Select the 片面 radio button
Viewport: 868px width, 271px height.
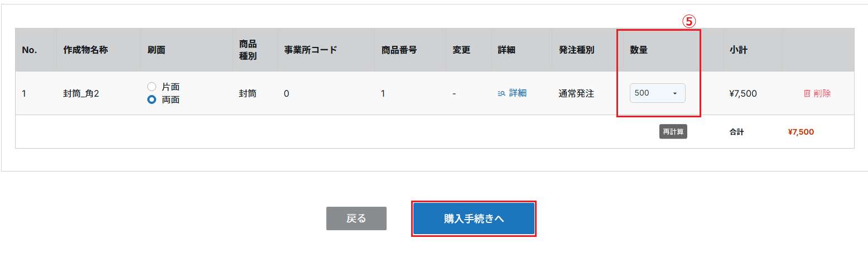151,87
